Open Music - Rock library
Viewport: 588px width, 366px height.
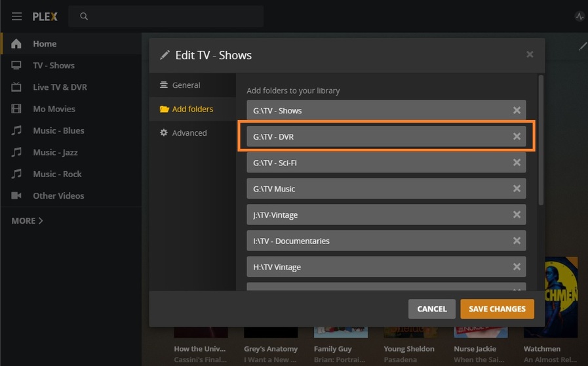(71, 174)
